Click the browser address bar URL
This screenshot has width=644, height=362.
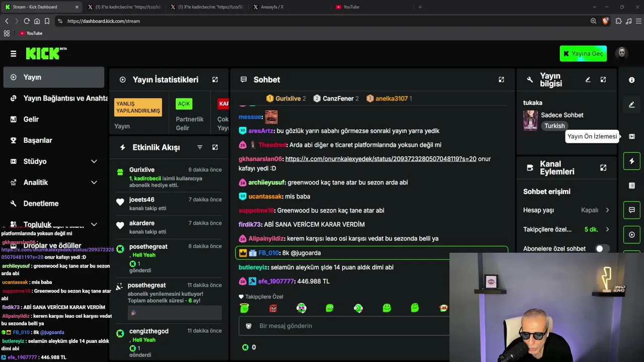pos(104,21)
